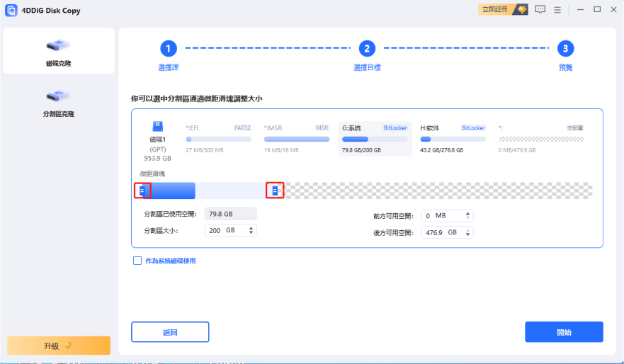This screenshot has height=364, width=624.
Task: Click the 前方可用空間 0 MB field
Action: tap(448, 215)
